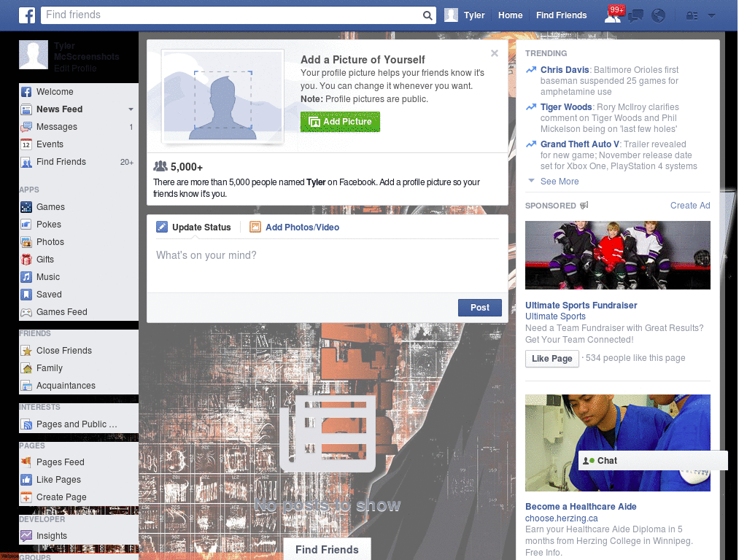Click Create Page plus icon

pyautogui.click(x=26, y=497)
